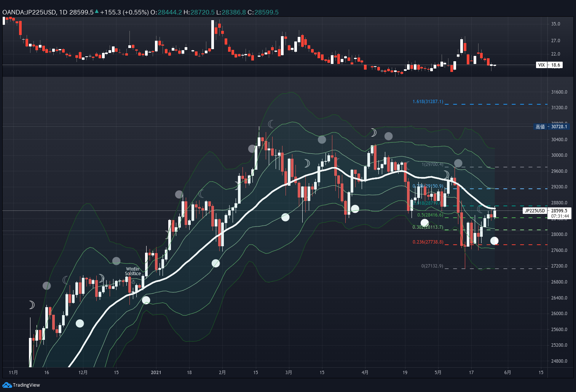Viewport: 576px width, 392px height.
Task: Click the green up-arrow beside 28599.5 in header
Action: point(97,12)
